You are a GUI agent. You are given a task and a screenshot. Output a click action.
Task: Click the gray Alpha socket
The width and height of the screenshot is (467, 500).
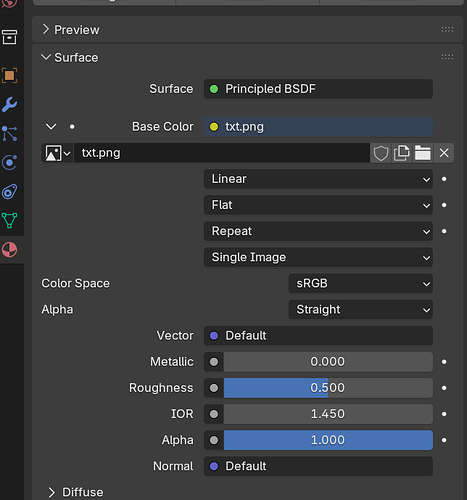click(x=214, y=440)
